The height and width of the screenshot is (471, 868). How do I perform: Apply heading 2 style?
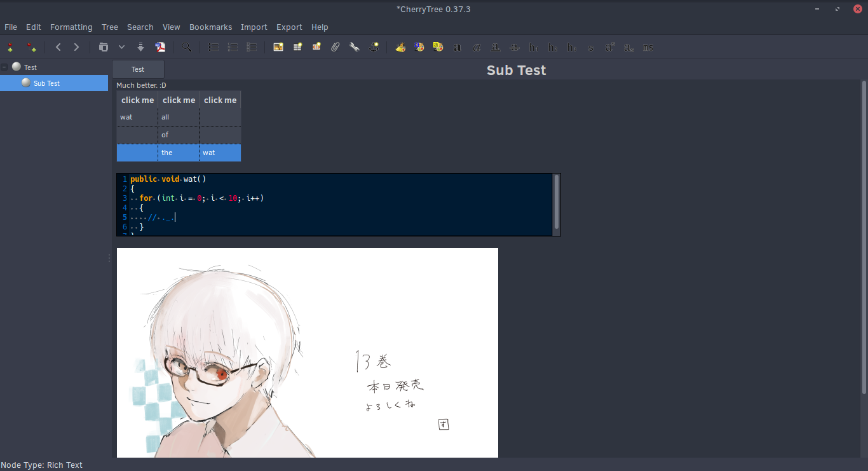point(553,47)
